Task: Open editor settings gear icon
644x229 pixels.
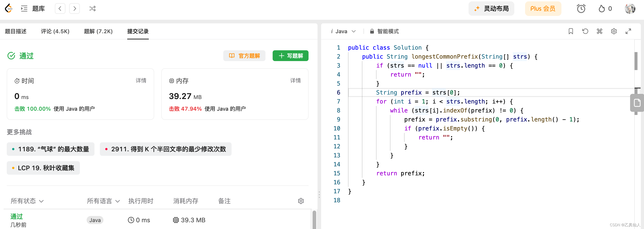Action: [614, 31]
